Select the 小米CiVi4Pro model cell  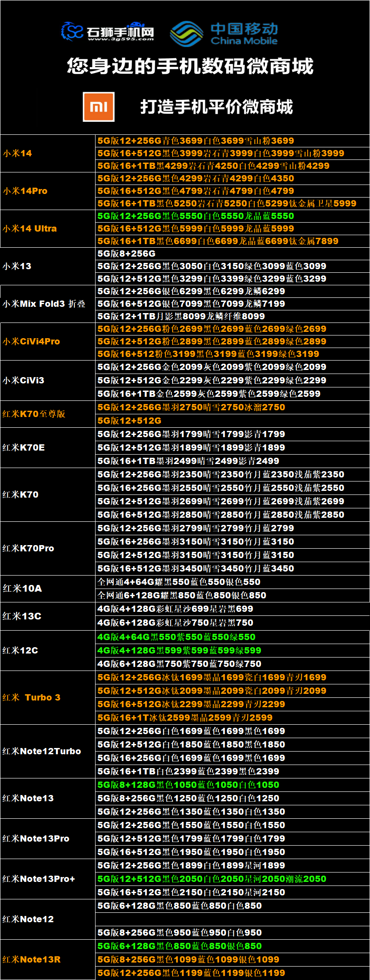click(48, 341)
